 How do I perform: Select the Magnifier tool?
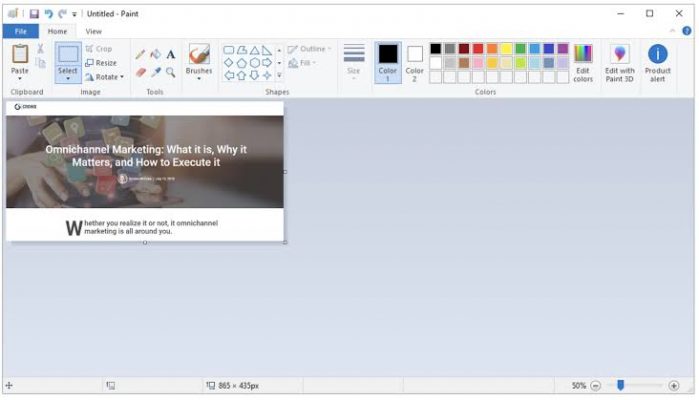171,72
